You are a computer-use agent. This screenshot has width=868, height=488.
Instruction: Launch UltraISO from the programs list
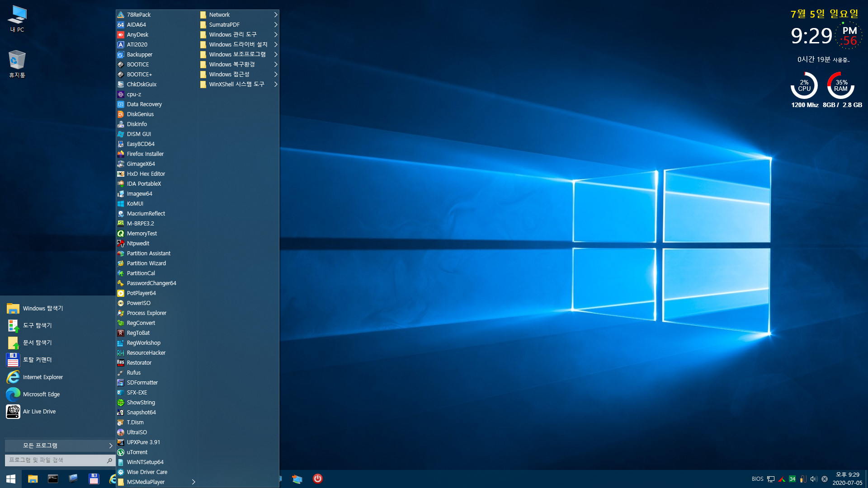click(156, 432)
